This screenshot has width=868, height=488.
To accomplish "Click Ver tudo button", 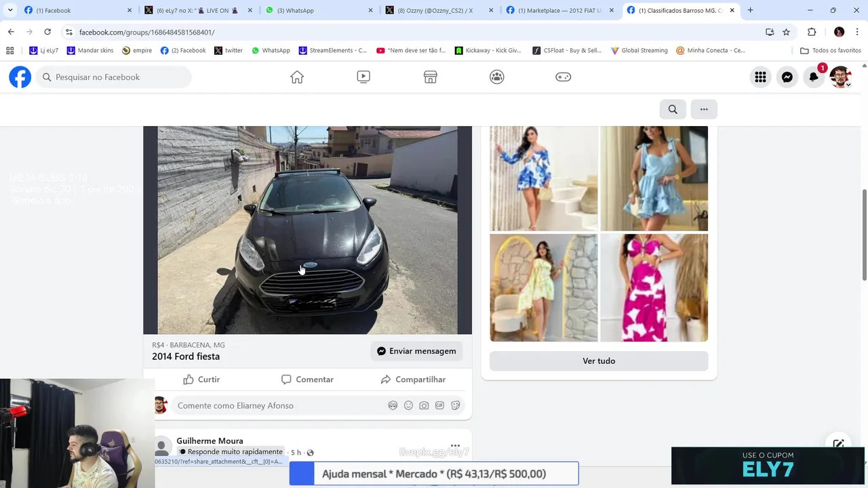I will 599,361.
